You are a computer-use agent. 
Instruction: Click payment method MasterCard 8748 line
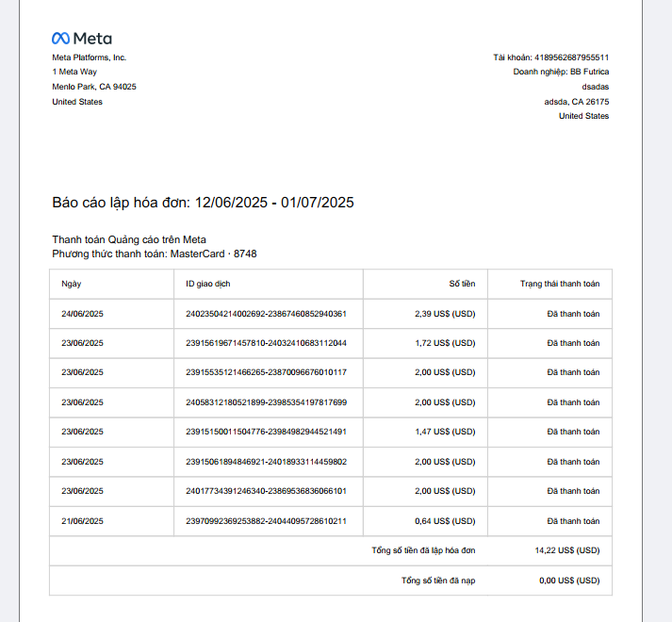pos(155,254)
